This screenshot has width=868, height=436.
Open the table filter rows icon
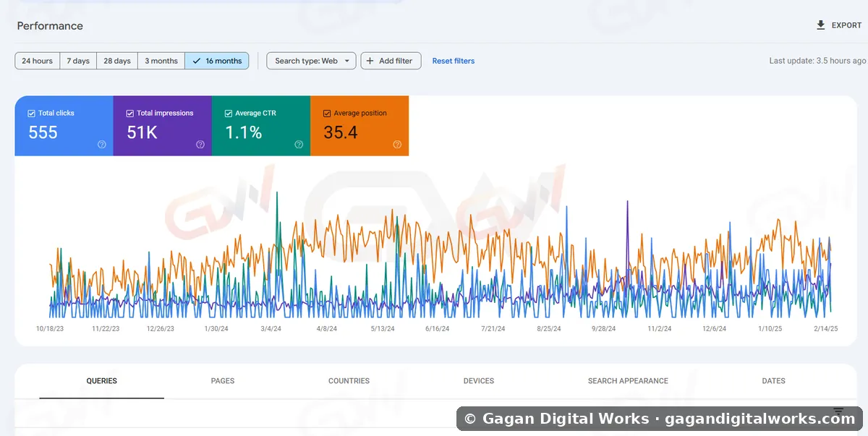pos(838,410)
